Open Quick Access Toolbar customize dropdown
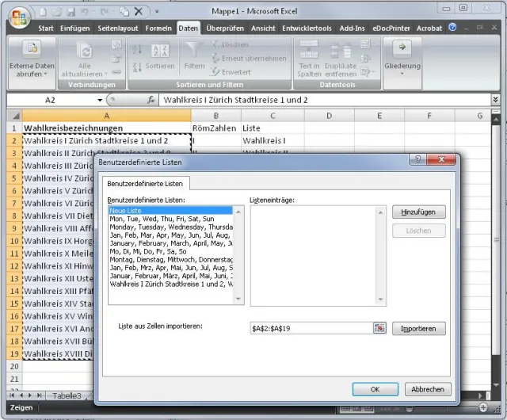 coord(157,13)
